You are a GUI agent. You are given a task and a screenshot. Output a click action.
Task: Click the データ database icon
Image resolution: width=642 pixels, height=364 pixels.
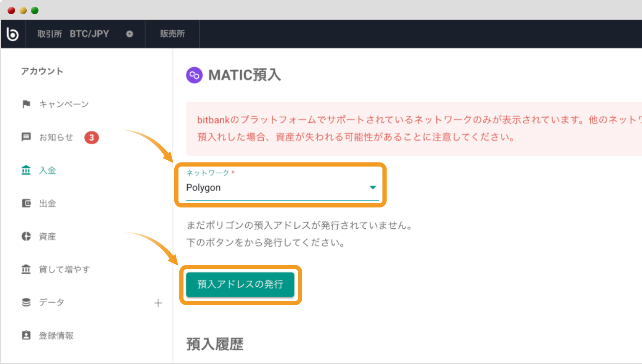[26, 302]
